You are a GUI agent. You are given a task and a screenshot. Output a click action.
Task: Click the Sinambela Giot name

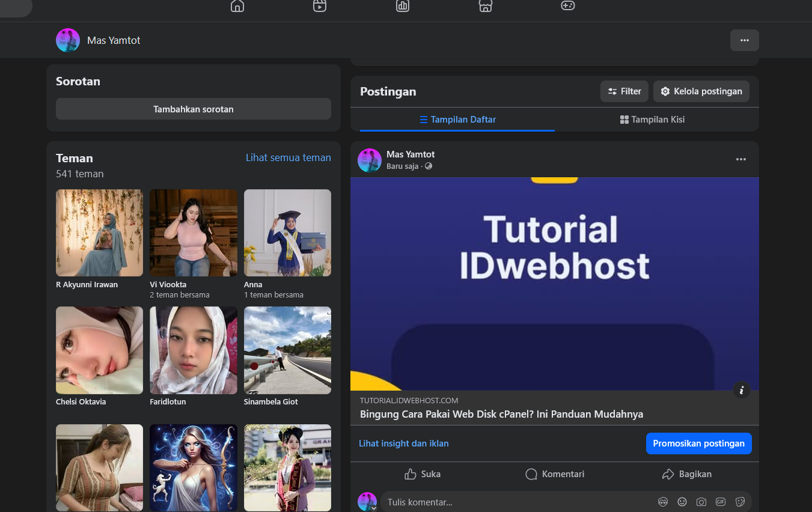[x=271, y=401]
